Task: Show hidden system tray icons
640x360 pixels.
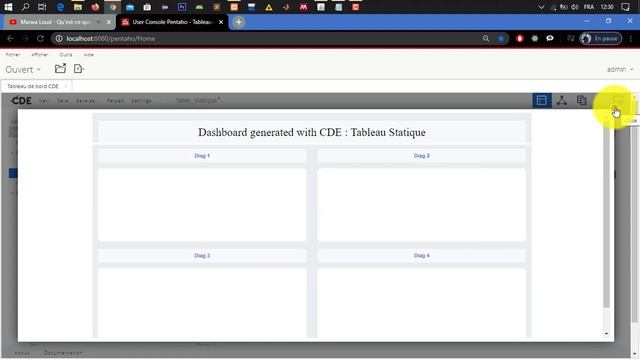Action: point(541,7)
